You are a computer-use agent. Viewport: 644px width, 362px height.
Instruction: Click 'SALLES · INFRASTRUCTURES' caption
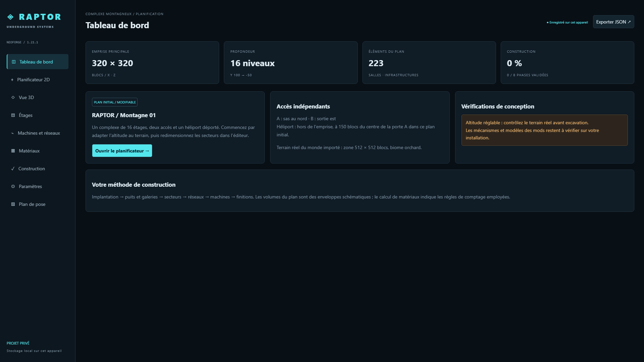click(393, 75)
